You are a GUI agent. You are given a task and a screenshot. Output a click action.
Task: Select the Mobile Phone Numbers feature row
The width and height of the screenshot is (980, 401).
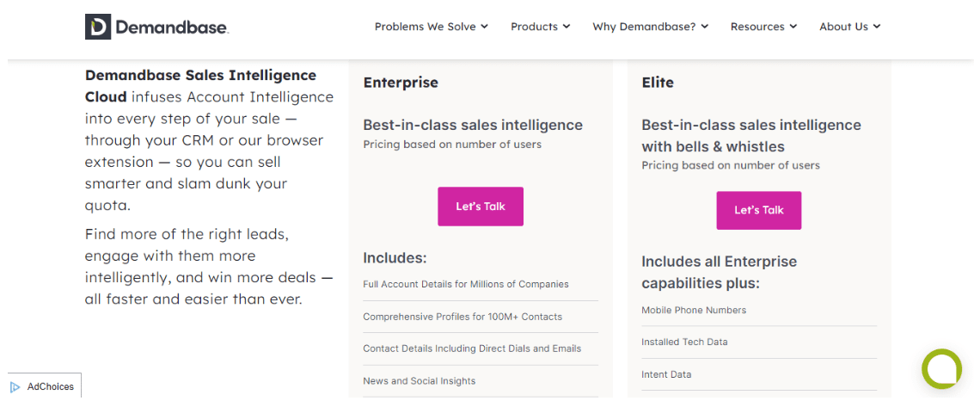tap(759, 311)
